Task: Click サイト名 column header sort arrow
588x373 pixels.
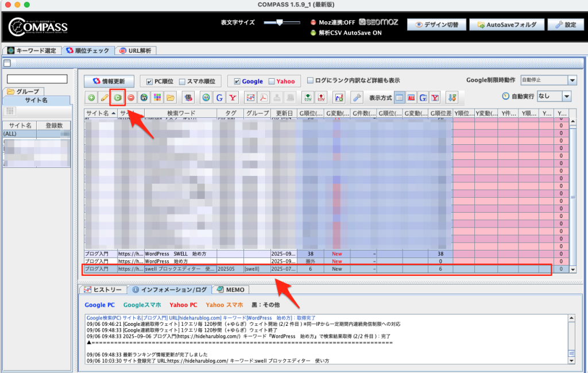Action: (113, 113)
